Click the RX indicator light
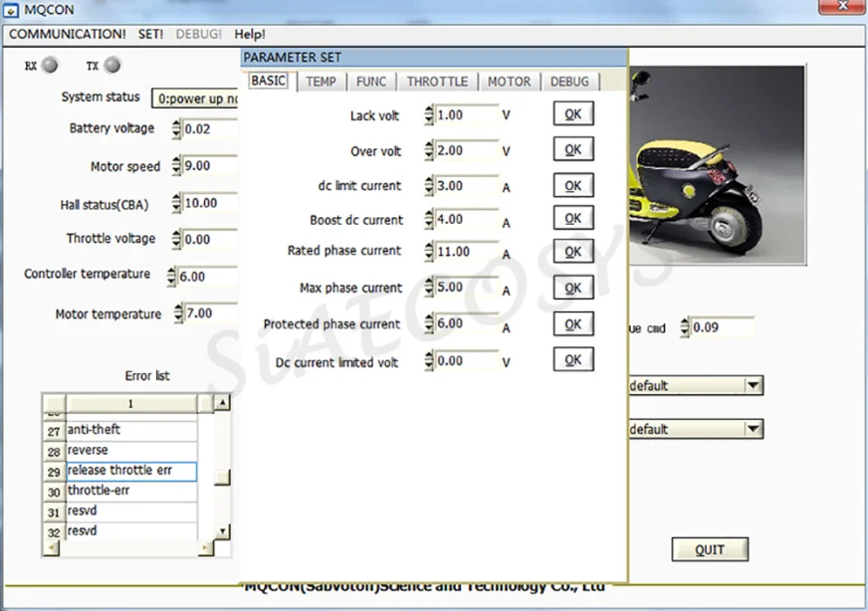Viewport: 868px width, 611px height. [x=50, y=66]
